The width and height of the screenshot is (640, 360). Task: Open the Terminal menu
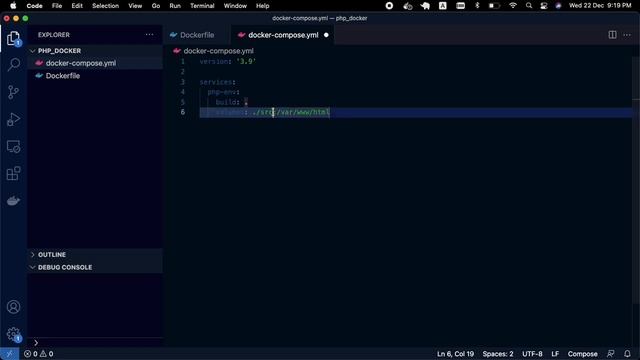pyautogui.click(x=202, y=6)
